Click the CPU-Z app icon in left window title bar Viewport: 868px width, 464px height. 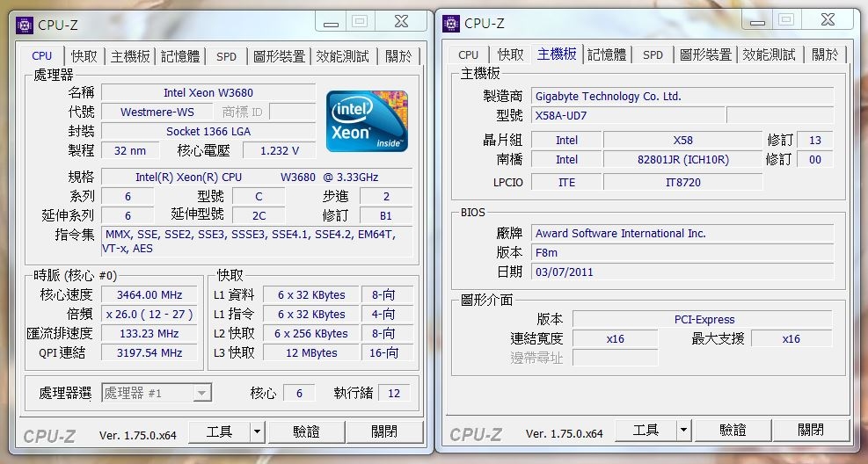click(x=25, y=25)
